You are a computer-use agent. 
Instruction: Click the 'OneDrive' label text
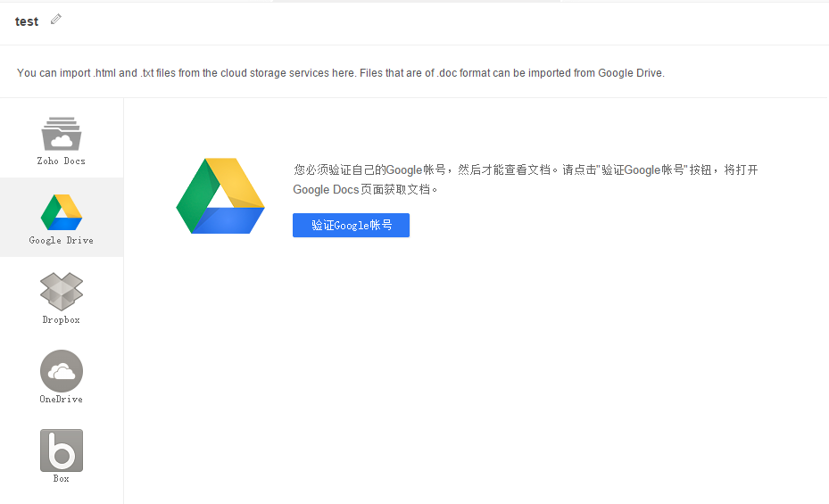(62, 400)
